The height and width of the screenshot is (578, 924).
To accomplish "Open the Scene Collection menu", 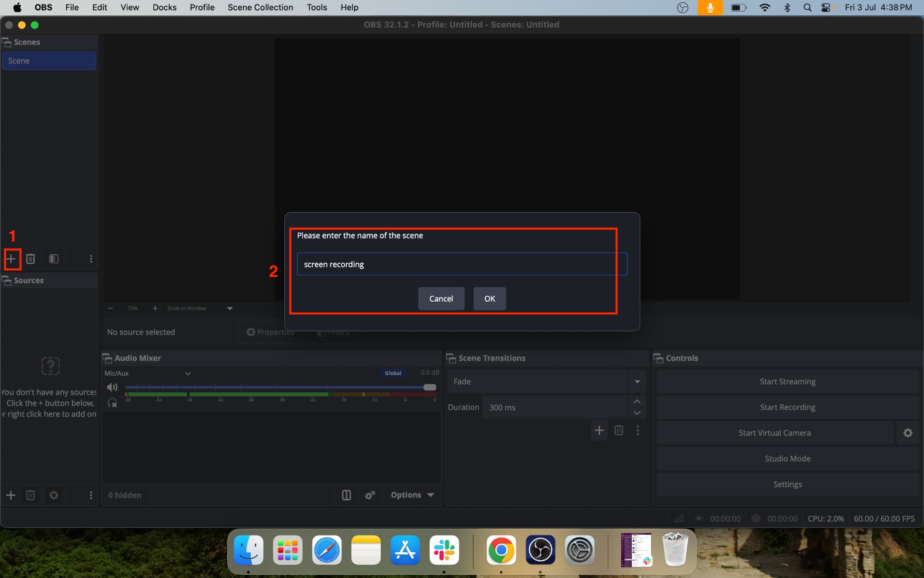I will point(260,8).
